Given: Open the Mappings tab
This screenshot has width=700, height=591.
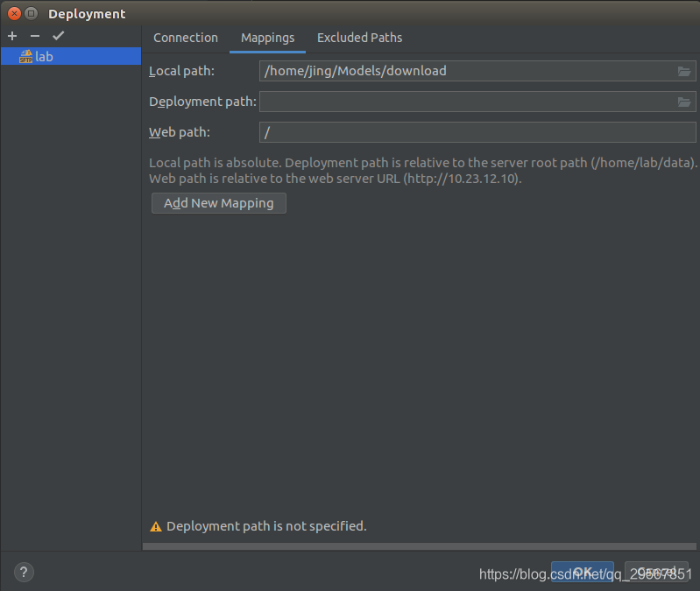Looking at the screenshot, I should pyautogui.click(x=267, y=39).
